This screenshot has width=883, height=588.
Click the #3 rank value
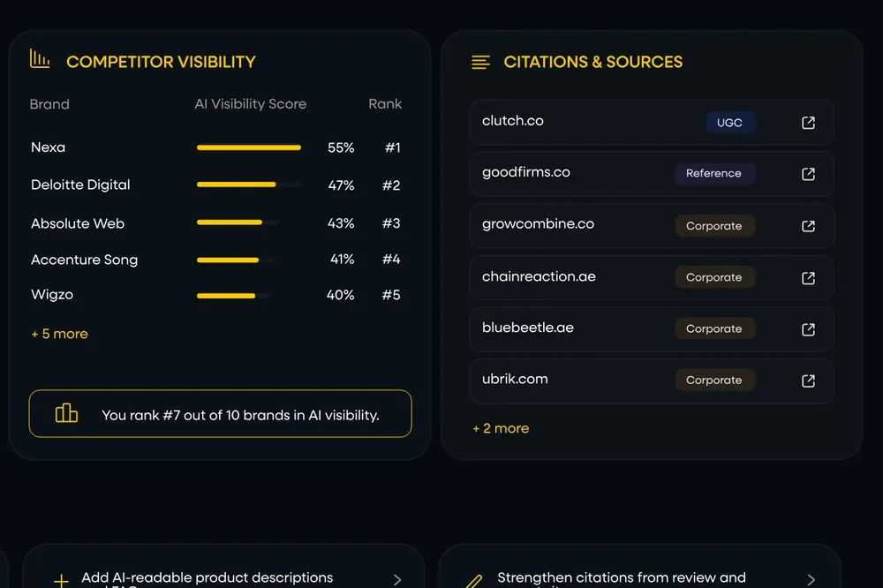tap(391, 223)
